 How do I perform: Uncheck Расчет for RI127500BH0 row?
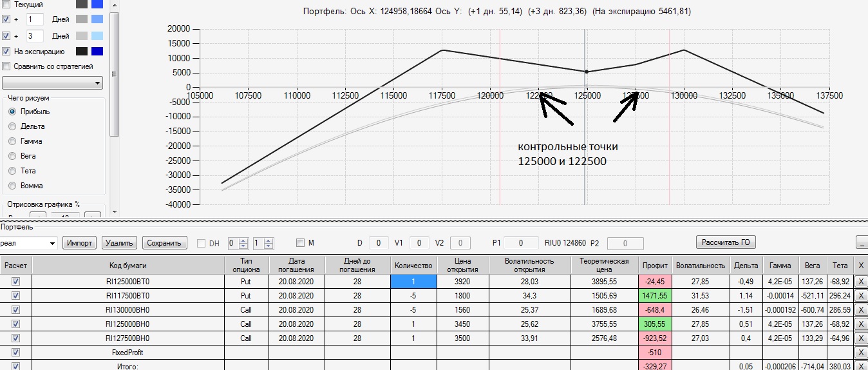click(16, 338)
